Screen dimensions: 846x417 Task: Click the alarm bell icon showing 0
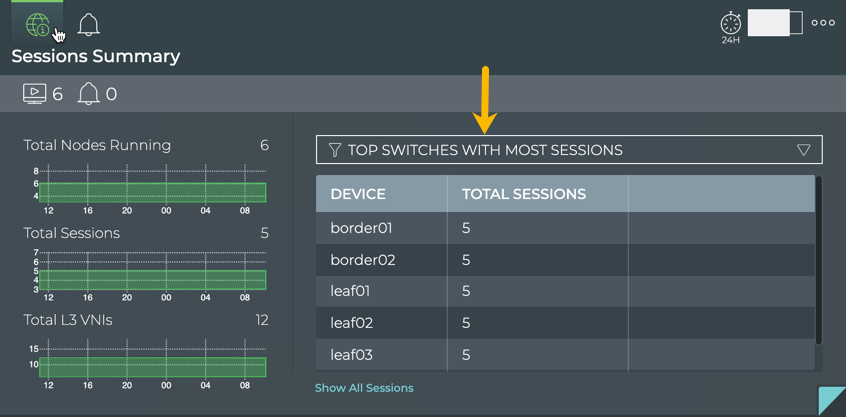click(89, 93)
